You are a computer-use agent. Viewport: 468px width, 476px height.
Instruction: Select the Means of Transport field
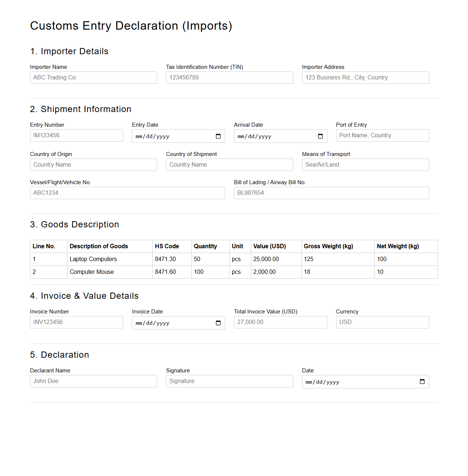(365, 164)
